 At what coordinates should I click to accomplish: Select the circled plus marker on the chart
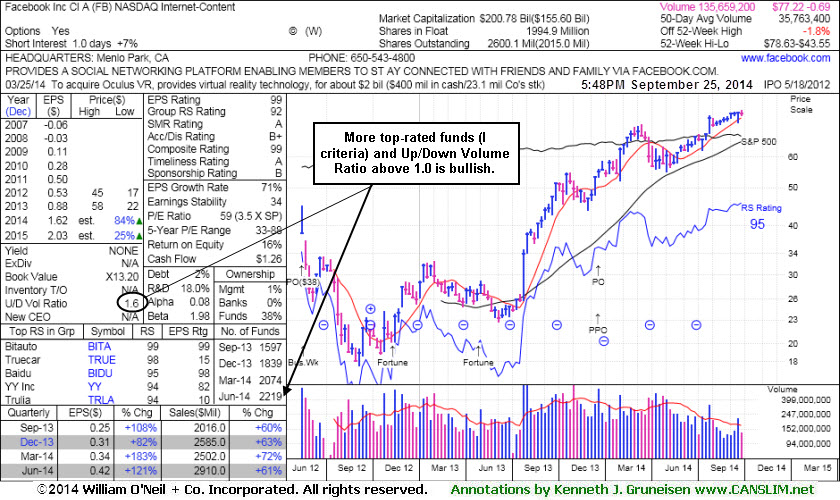(x=370, y=309)
